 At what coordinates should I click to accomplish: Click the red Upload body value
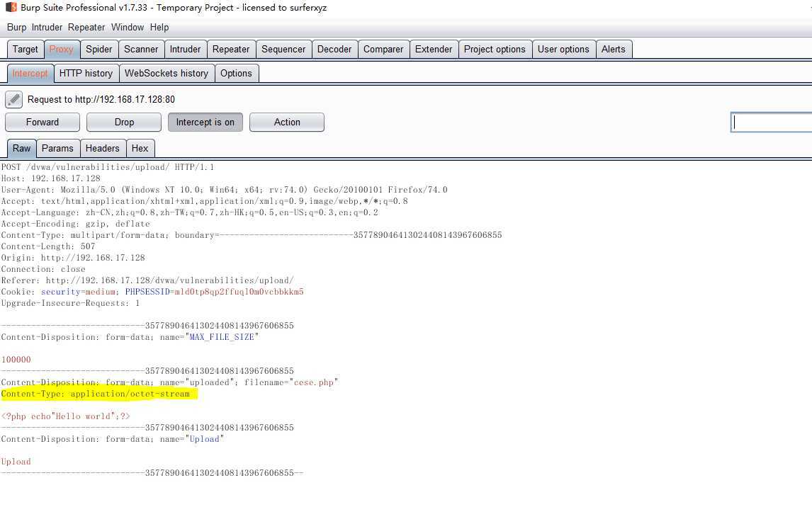16,462
